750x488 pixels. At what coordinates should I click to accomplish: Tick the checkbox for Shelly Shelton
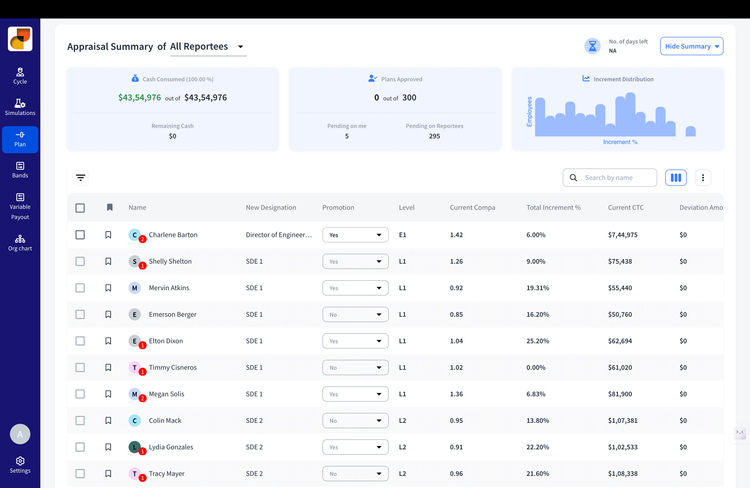pyautogui.click(x=80, y=261)
